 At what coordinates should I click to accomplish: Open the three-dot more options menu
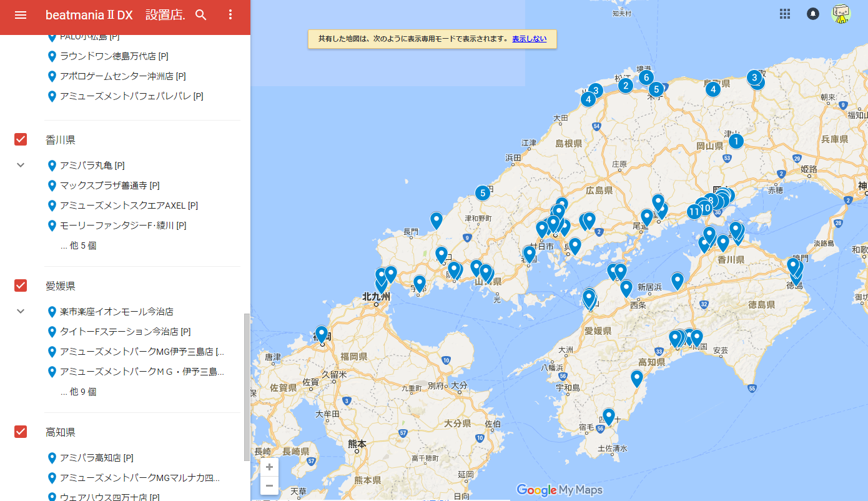[230, 15]
